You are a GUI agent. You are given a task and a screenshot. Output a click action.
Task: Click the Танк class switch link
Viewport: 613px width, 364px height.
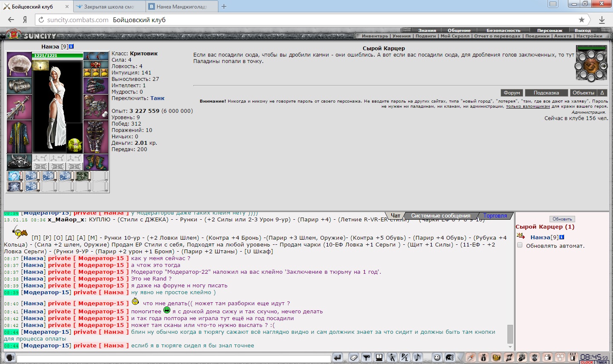tap(157, 98)
